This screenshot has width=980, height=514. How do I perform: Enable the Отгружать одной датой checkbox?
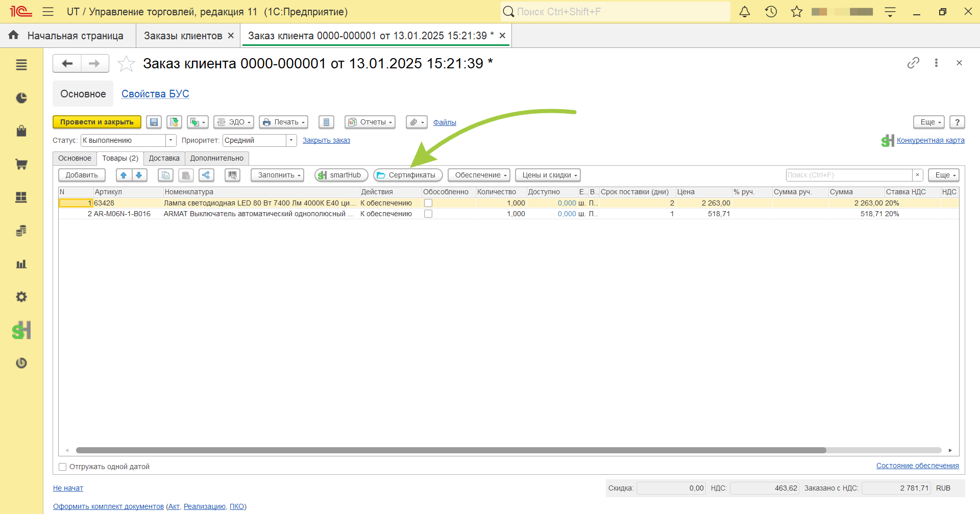(x=63, y=467)
